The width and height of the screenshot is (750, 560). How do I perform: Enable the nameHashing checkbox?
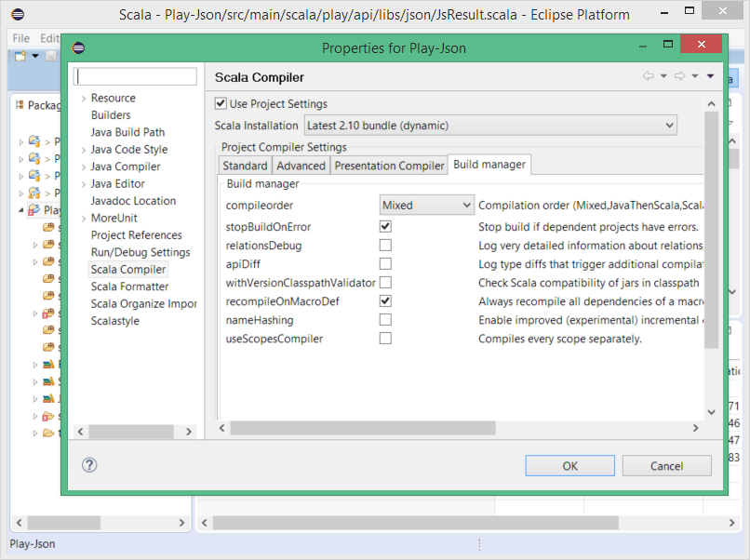(x=385, y=319)
